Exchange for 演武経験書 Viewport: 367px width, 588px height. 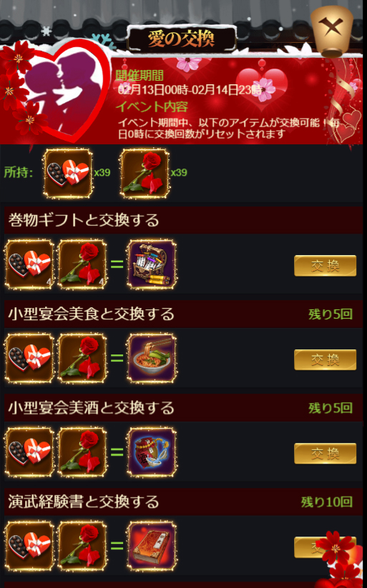click(326, 547)
